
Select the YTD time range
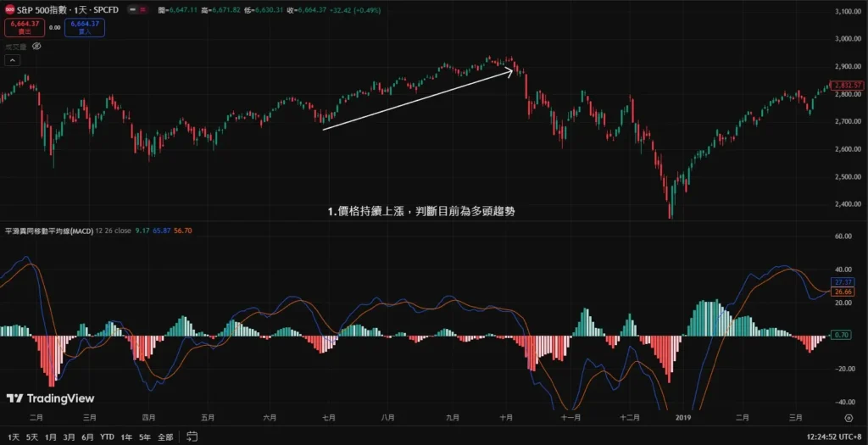tap(108, 437)
